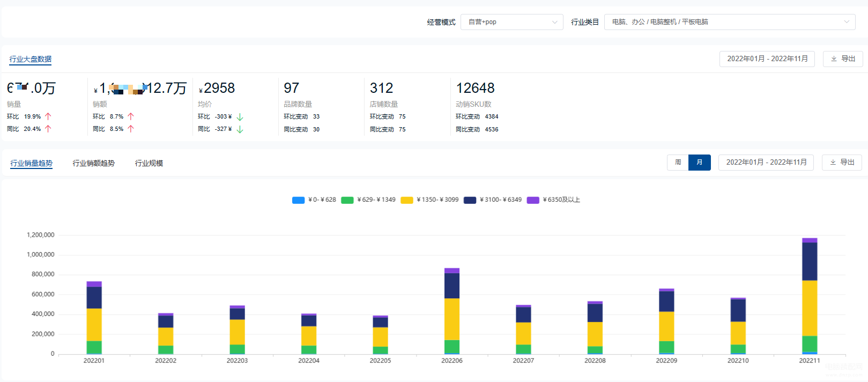Expand the 行业类目 dropdown chevron
Screen dimensions: 868x382
(x=847, y=22)
